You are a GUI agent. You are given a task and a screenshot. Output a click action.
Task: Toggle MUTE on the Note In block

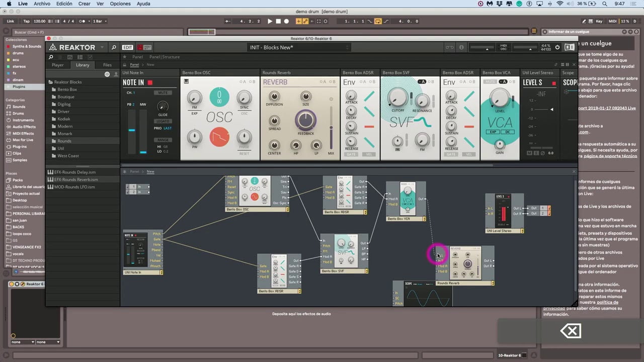pyautogui.click(x=163, y=93)
